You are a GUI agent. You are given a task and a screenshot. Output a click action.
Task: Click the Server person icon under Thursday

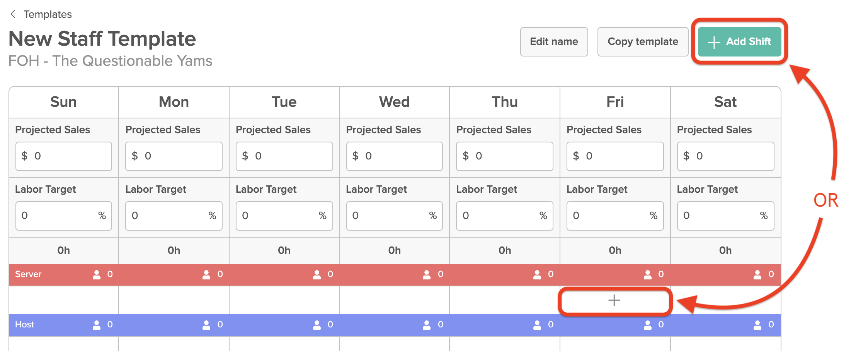pos(537,274)
